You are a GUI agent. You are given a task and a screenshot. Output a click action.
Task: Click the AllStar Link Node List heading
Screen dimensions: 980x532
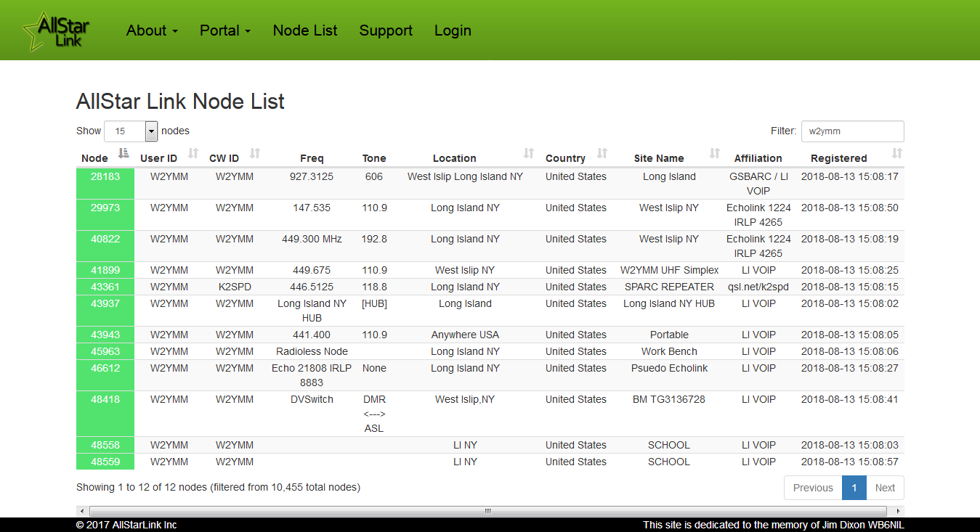click(180, 102)
